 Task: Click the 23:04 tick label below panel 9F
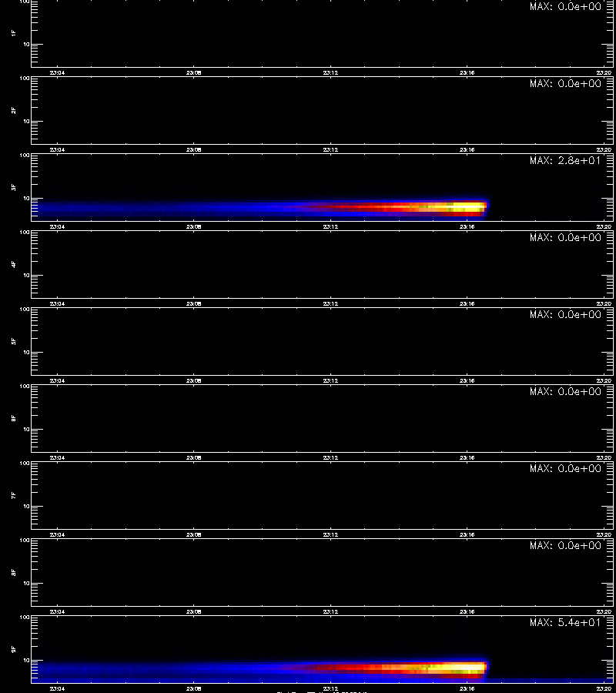pyautogui.click(x=57, y=688)
